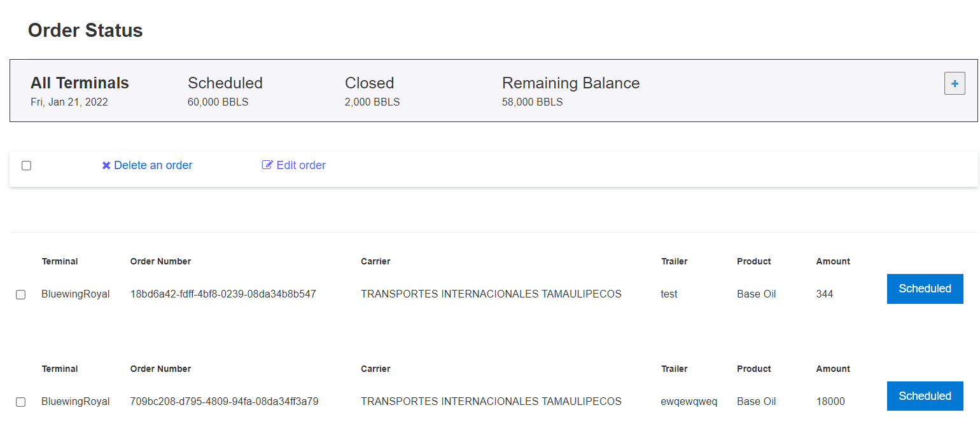Click the Closed 2,000 BBLS summary figure
Screen dimensions: 980x424
click(372, 102)
